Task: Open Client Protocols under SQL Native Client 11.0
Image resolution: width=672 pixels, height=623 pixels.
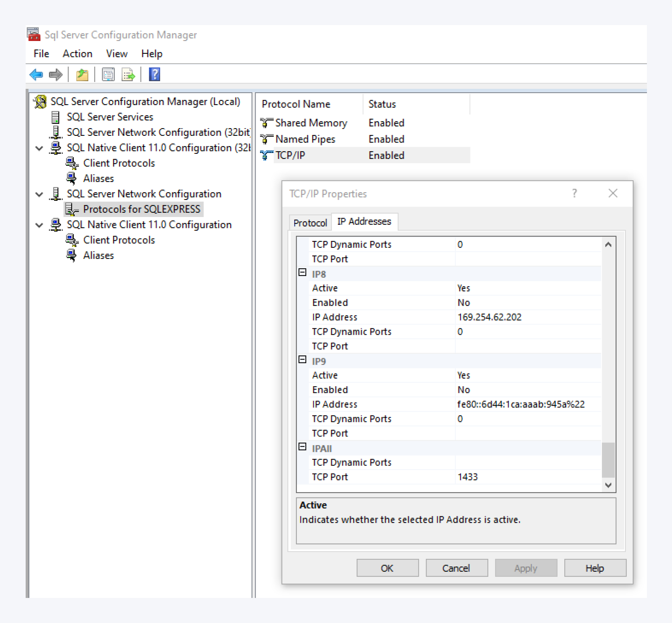Action: tap(71, 239)
